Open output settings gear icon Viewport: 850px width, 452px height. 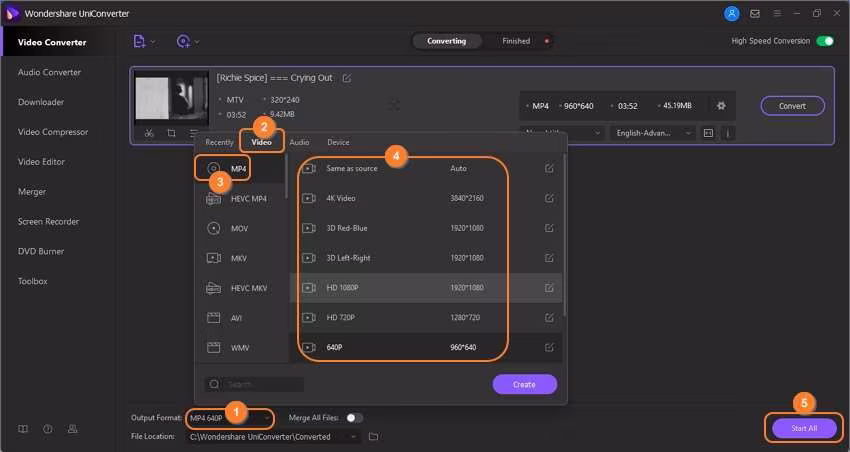[x=721, y=106]
